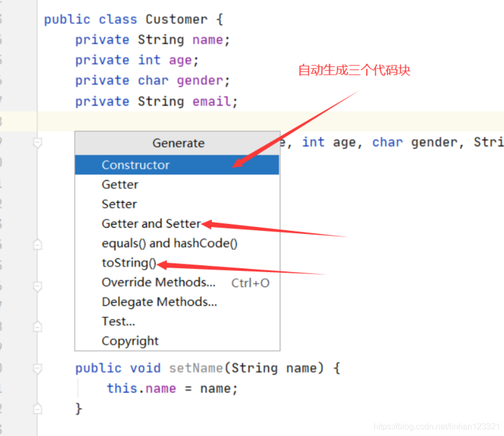
Task: Click this.name in the setter body
Action: tap(141, 388)
